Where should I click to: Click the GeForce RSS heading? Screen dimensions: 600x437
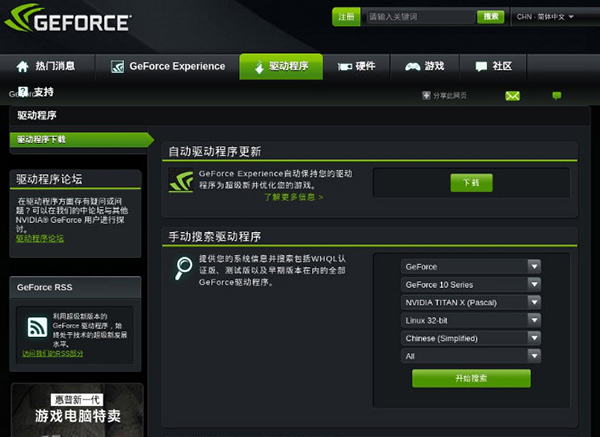coord(44,287)
